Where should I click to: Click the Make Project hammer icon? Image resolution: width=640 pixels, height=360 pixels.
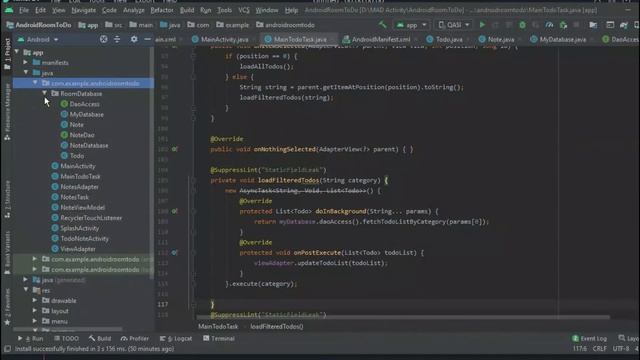tap(382, 25)
